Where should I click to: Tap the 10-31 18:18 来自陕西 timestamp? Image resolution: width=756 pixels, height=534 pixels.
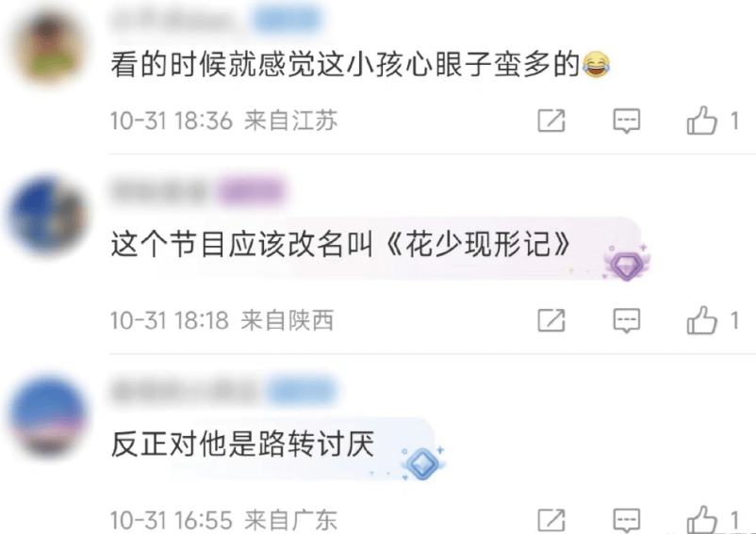222,321
